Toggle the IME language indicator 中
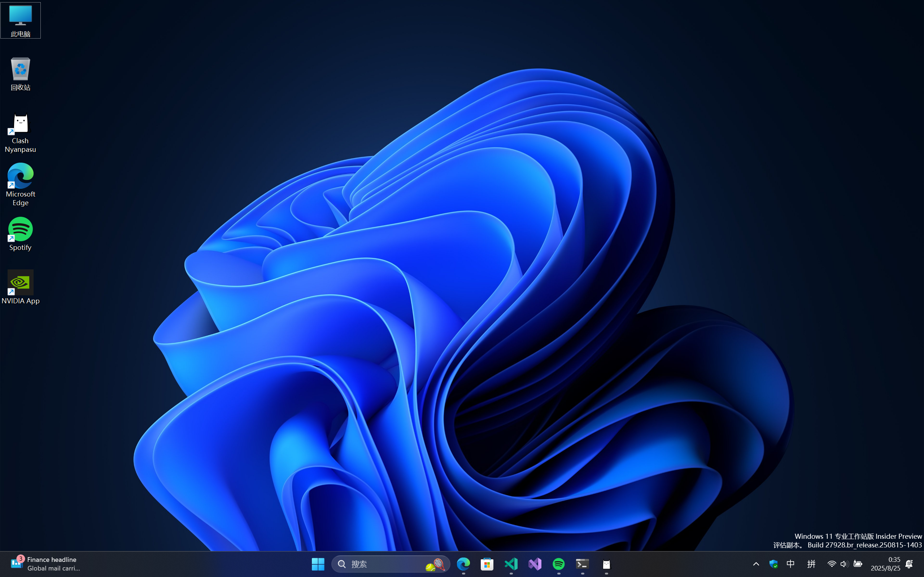The width and height of the screenshot is (924, 577). tap(790, 564)
